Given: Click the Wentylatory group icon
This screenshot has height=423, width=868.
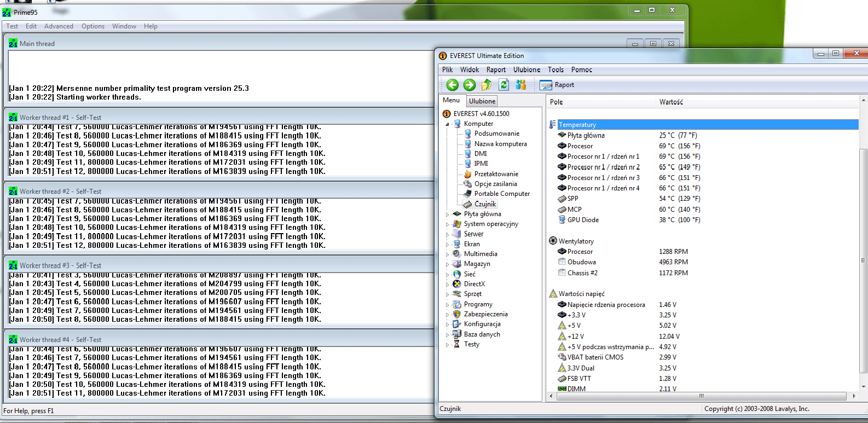Looking at the screenshot, I should [553, 241].
